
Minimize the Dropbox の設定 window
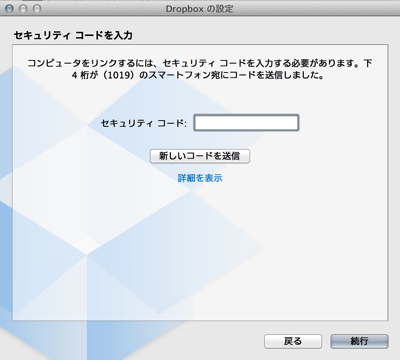click(x=23, y=8)
